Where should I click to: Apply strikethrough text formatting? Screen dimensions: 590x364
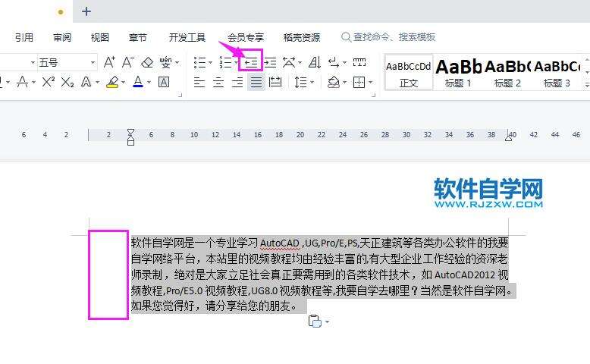coord(22,82)
